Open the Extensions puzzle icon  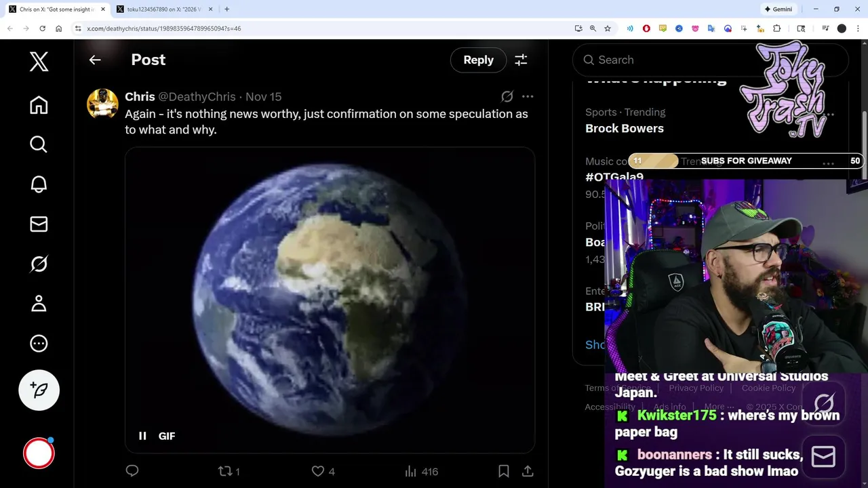coord(777,28)
